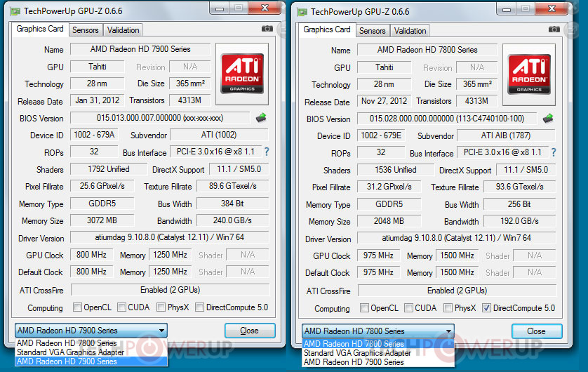Image resolution: width=588 pixels, height=372 pixels.
Task: Click the Release Date value Nov 27, 2012
Action: pos(384,101)
